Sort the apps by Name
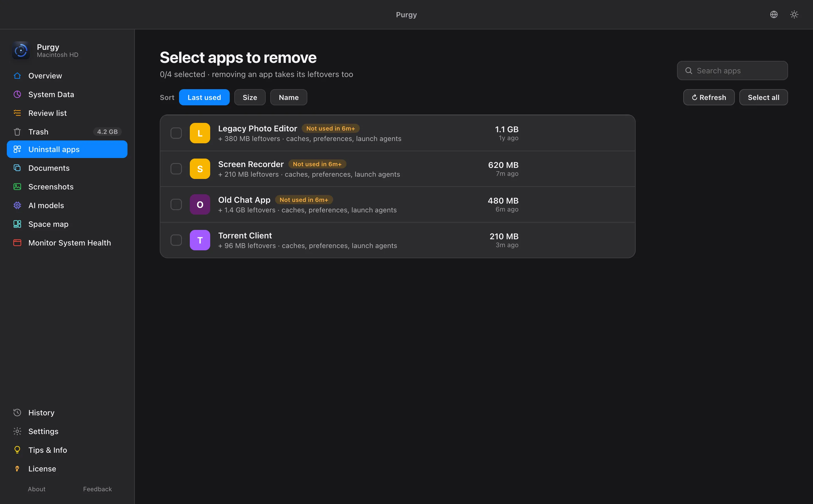813x504 pixels. pyautogui.click(x=288, y=97)
